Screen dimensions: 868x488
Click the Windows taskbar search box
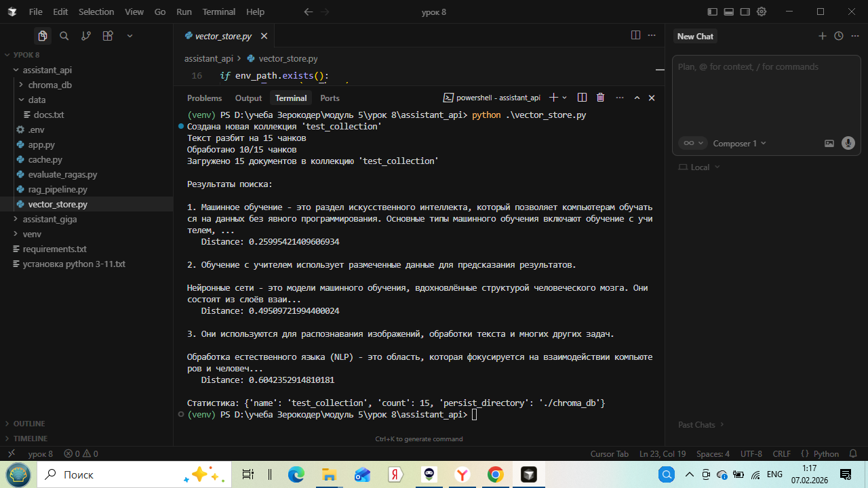pos(134,474)
